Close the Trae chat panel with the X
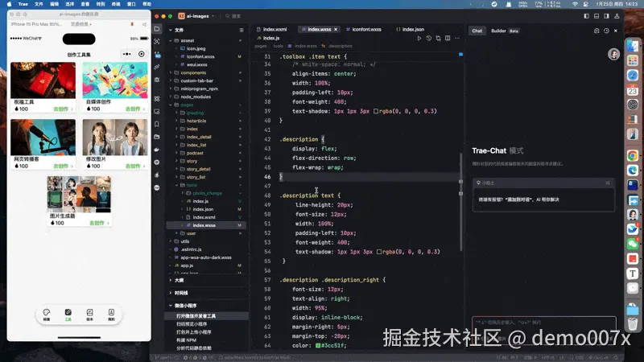 click(x=616, y=31)
